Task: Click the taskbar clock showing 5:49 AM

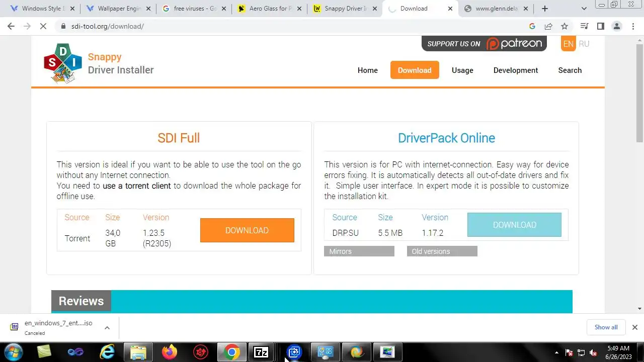Action: click(618, 352)
